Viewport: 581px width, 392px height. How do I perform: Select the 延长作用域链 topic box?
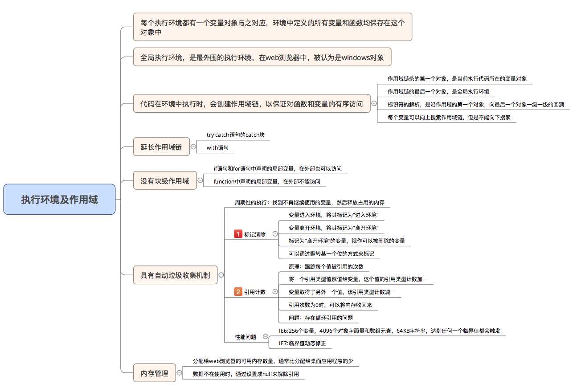click(161, 147)
